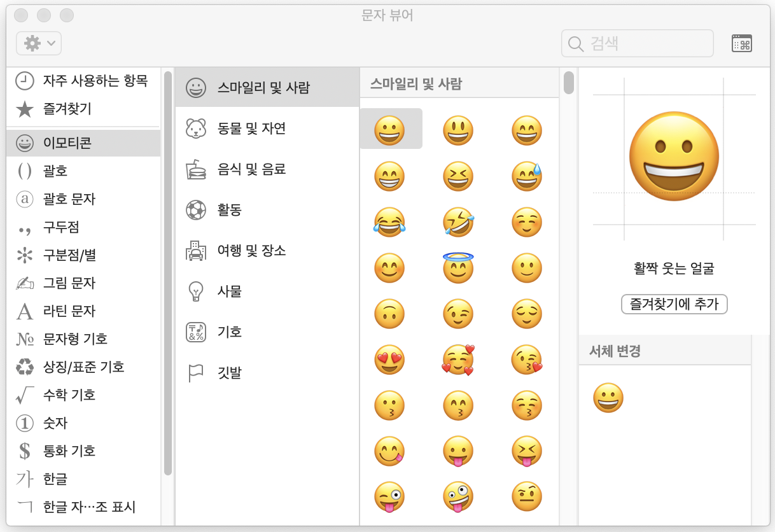The width and height of the screenshot is (775, 532).
Task: Select the zany crazy-eyed face emoji
Action: coord(458,497)
